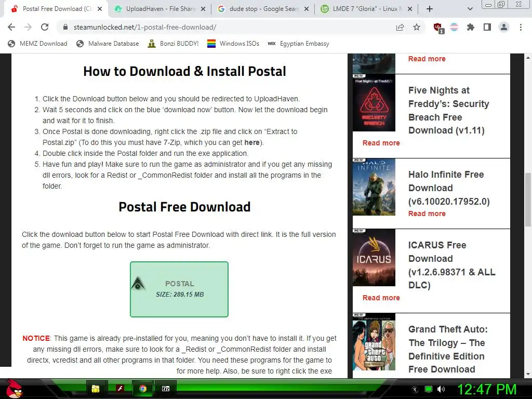532x399 pixels.
Task: Share this page icon in address bar
Action: (x=400, y=27)
